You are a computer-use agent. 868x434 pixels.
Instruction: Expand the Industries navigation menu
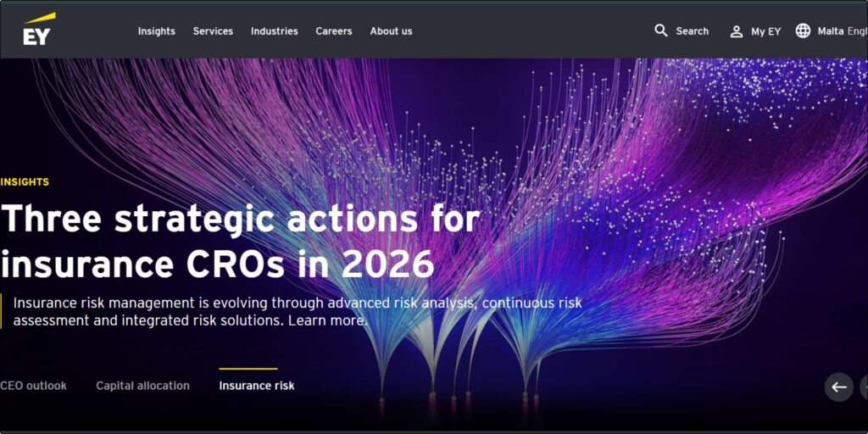[x=275, y=31]
